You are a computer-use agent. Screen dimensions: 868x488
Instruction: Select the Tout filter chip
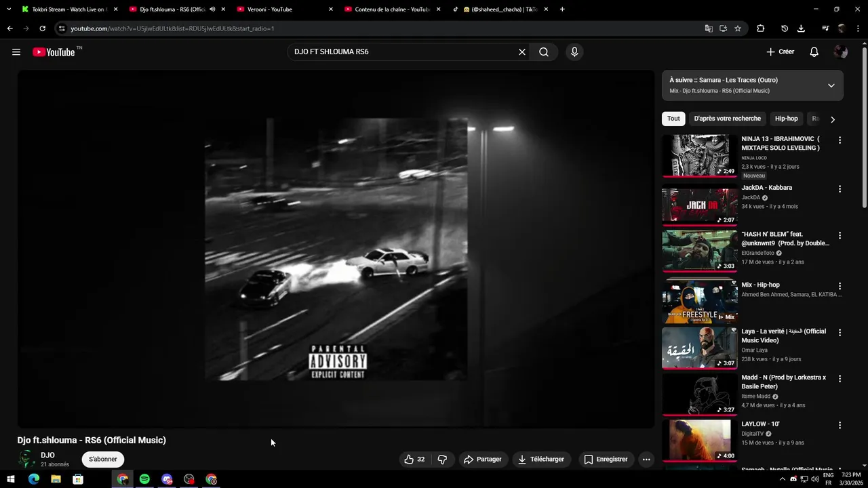pos(673,119)
